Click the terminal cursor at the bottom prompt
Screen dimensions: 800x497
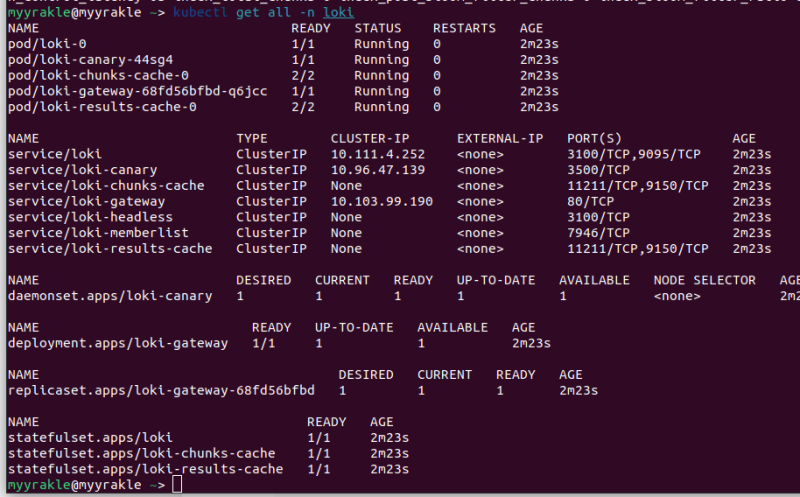coord(177,484)
